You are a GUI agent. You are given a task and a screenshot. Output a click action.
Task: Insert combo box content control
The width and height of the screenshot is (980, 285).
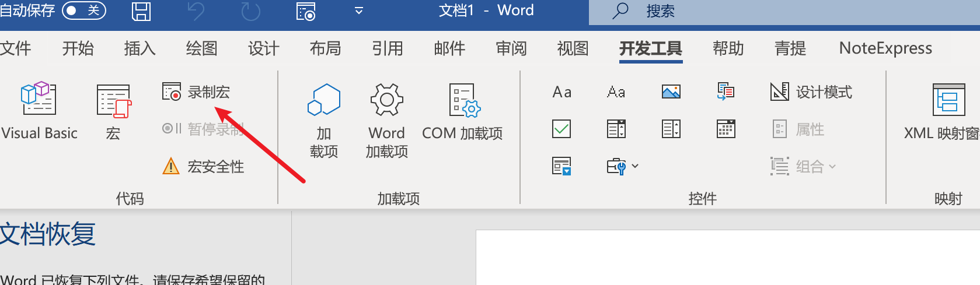point(616,129)
